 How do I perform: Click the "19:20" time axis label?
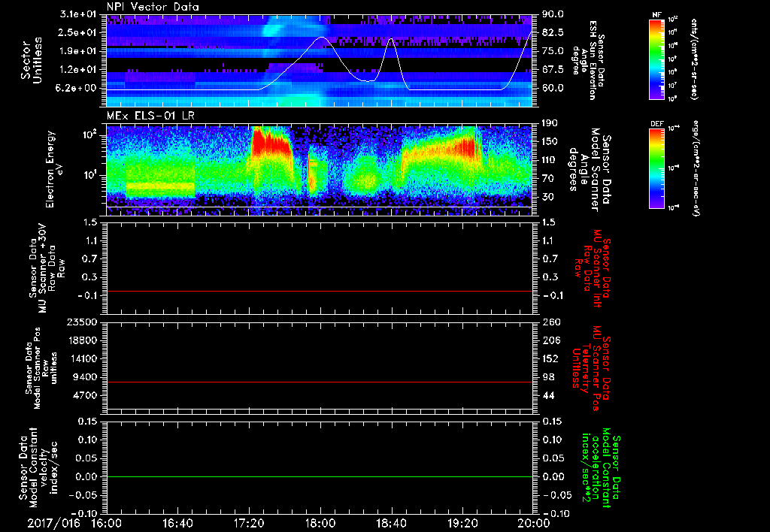(462, 523)
